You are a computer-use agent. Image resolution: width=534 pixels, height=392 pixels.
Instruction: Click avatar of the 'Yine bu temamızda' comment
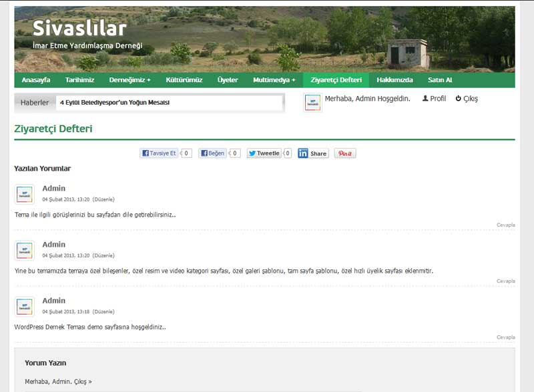point(25,251)
